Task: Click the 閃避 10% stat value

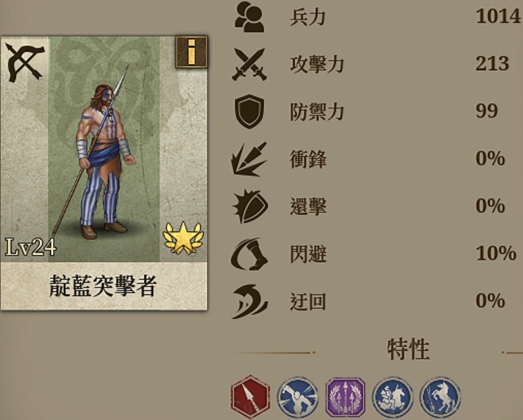Action: click(495, 254)
